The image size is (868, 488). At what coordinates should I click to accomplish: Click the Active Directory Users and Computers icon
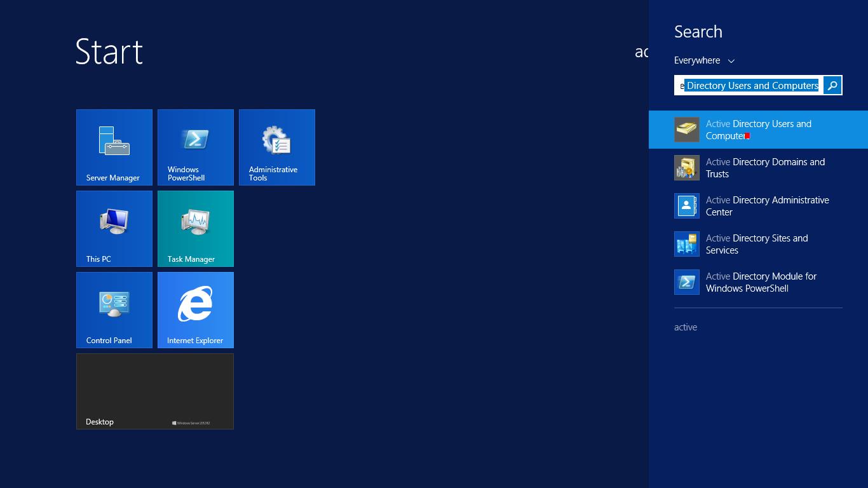point(687,130)
